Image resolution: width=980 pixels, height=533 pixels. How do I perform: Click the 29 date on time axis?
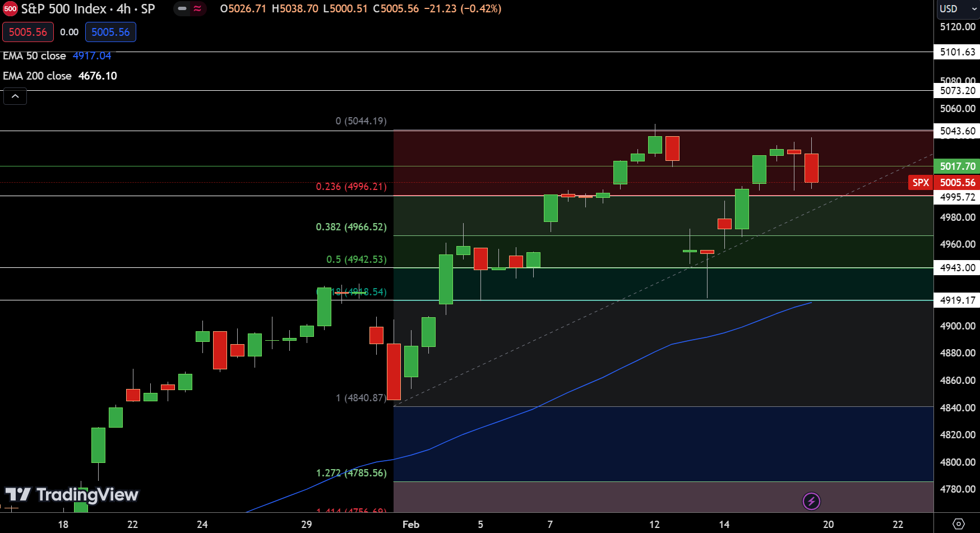pyautogui.click(x=307, y=525)
